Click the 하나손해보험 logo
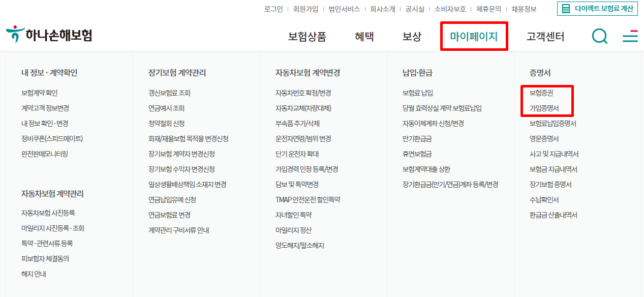 click(49, 35)
